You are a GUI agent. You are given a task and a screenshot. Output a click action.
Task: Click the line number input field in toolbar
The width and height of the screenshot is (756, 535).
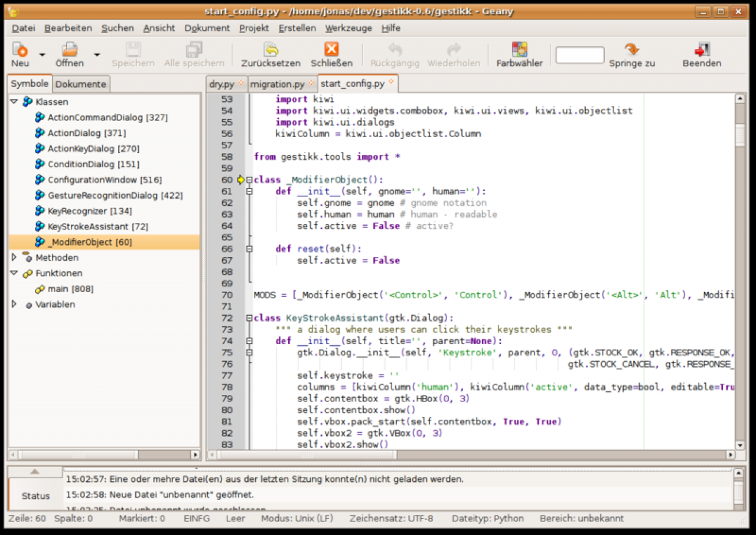click(x=580, y=55)
